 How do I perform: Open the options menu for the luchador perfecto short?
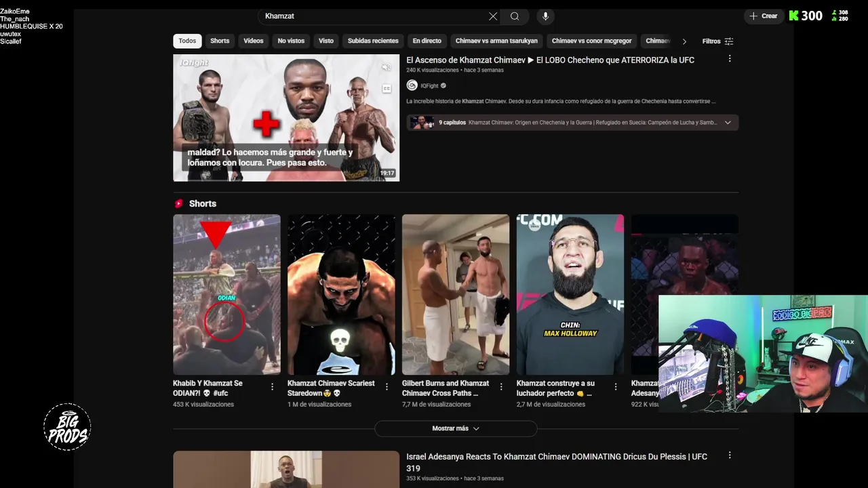click(x=616, y=387)
